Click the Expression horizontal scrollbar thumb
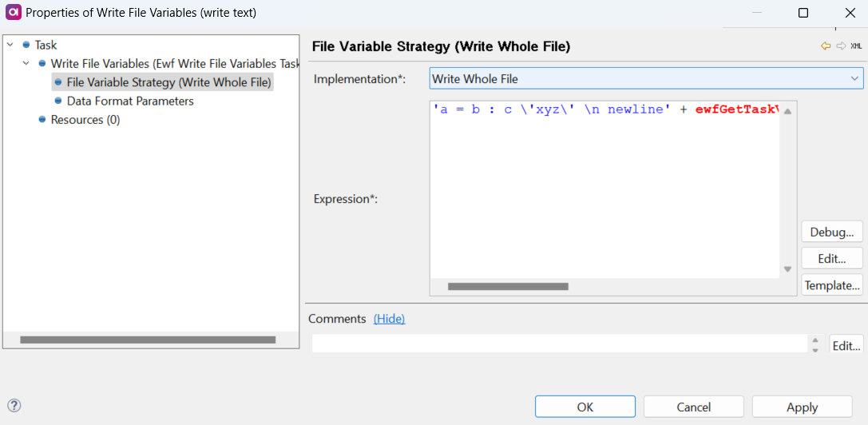This screenshot has width=868, height=425. 508,286
